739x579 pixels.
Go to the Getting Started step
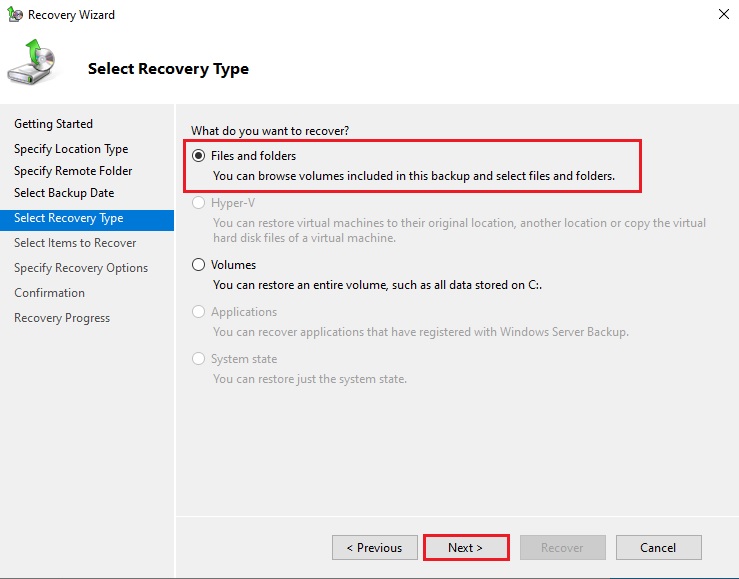[x=53, y=124]
